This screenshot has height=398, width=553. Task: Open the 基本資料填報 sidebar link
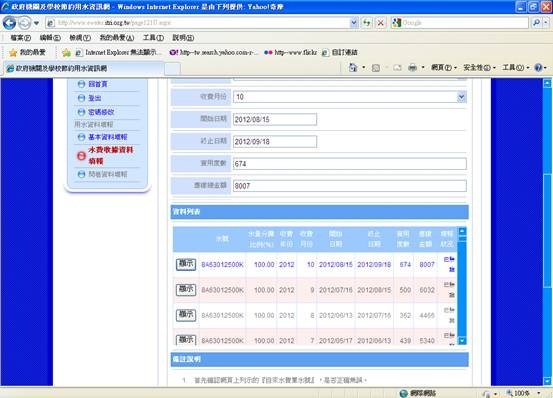(x=108, y=137)
